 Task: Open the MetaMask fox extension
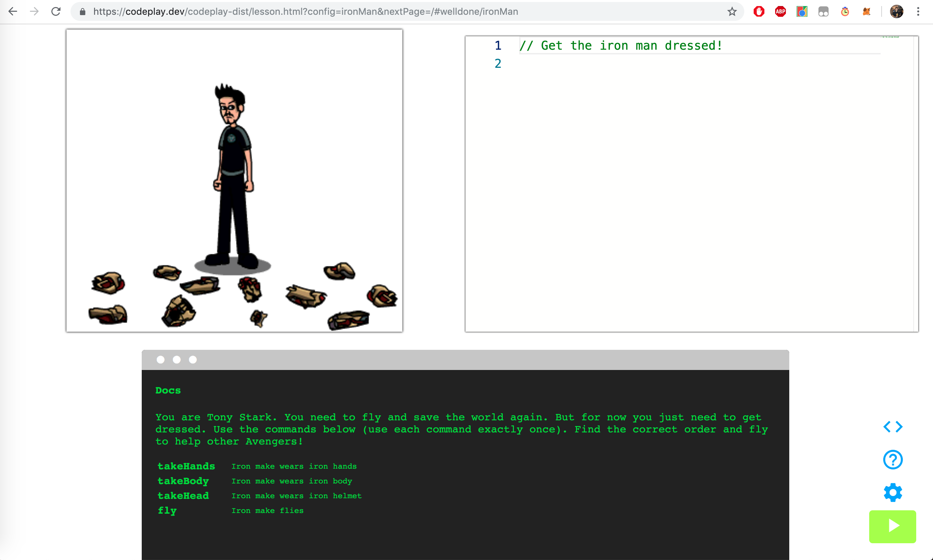tap(866, 12)
